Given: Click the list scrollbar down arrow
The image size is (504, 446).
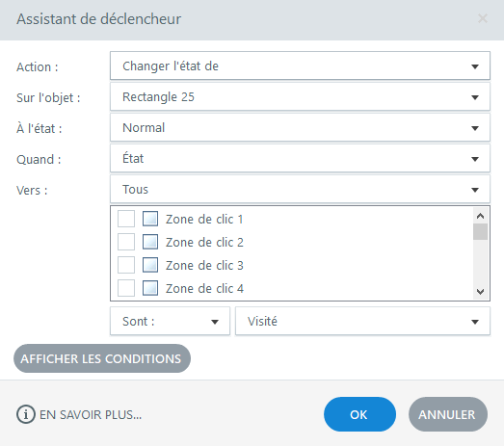Looking at the screenshot, I should tap(480, 292).
